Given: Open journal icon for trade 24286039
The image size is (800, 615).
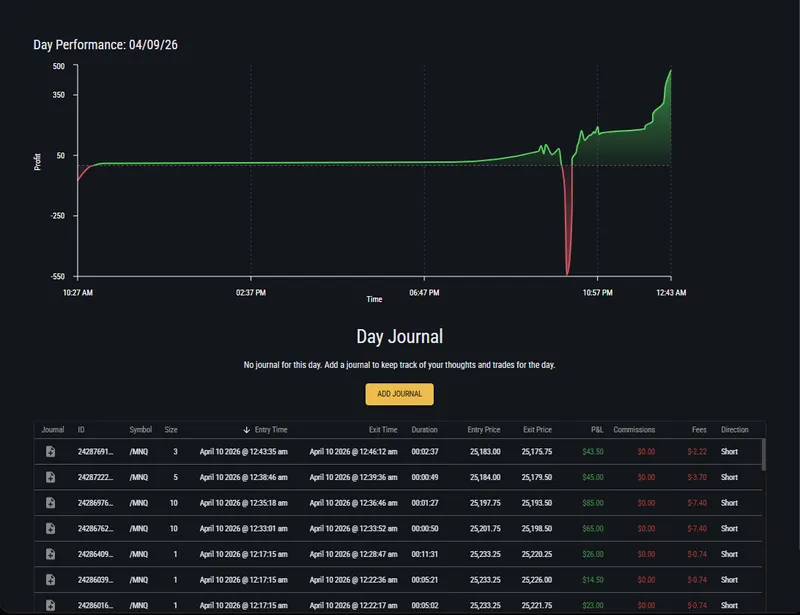Looking at the screenshot, I should [x=51, y=580].
